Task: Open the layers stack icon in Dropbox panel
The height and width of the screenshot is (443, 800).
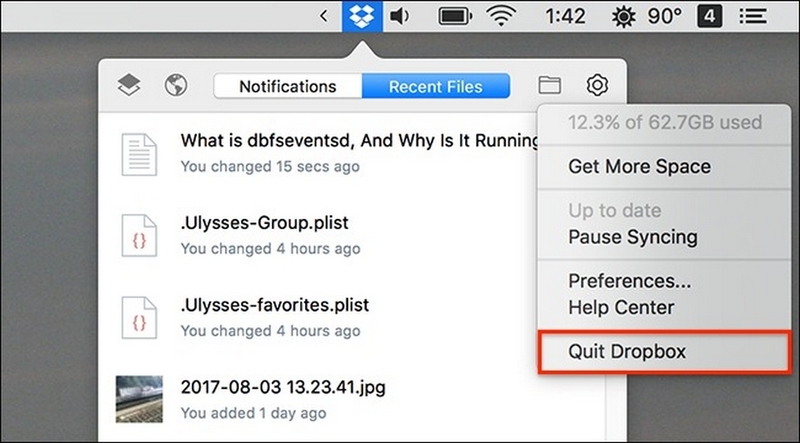Action: click(x=129, y=85)
